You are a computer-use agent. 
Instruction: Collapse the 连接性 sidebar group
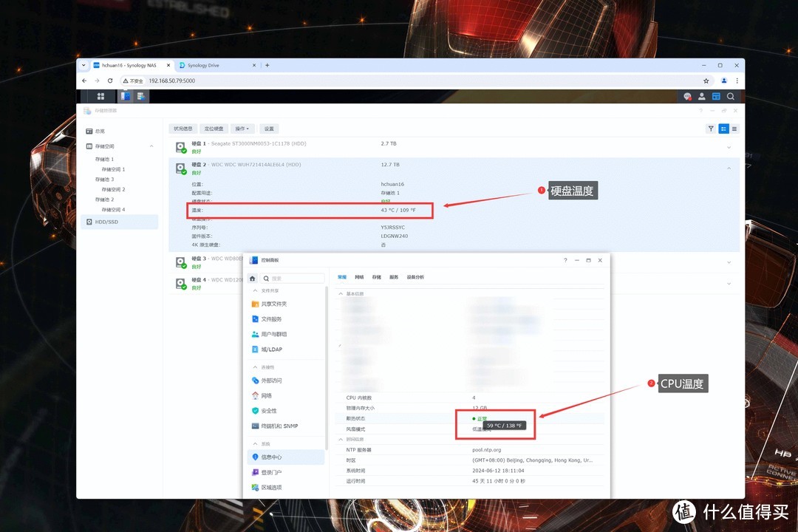point(255,367)
